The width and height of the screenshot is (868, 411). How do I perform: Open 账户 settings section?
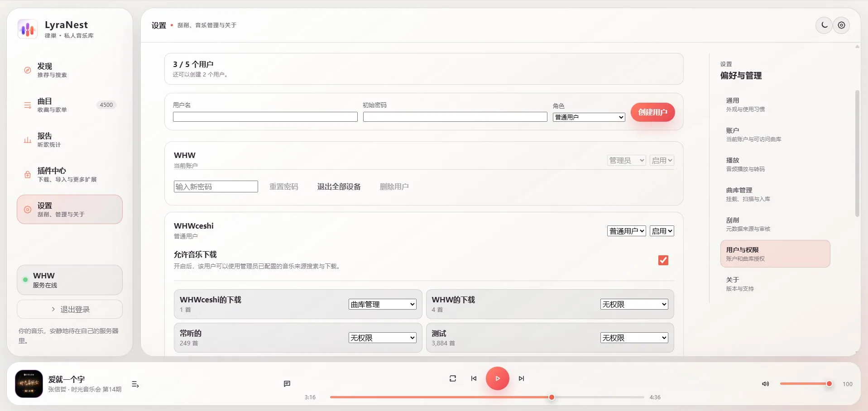click(775, 134)
